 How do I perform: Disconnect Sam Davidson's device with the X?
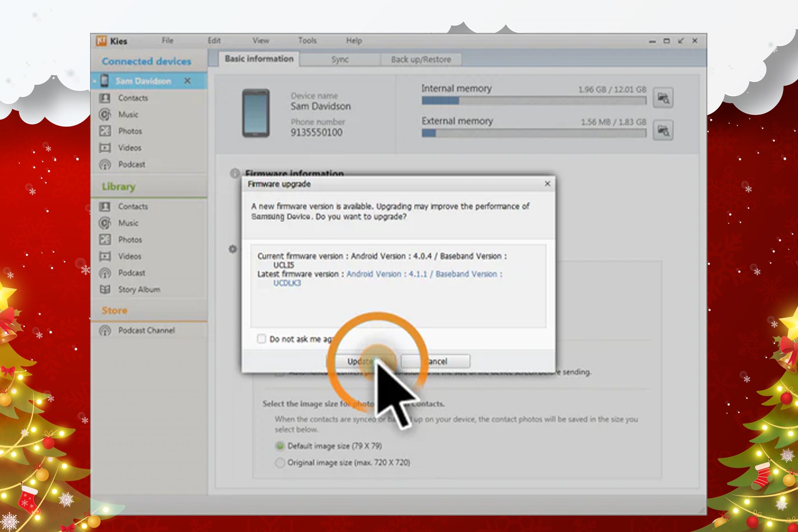pos(188,81)
